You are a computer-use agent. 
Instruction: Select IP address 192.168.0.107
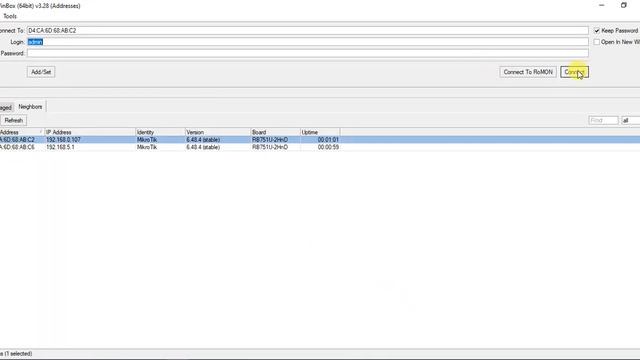coord(63,140)
